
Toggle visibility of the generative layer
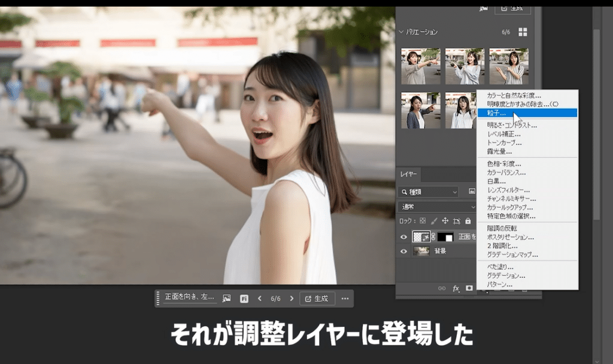pos(403,236)
